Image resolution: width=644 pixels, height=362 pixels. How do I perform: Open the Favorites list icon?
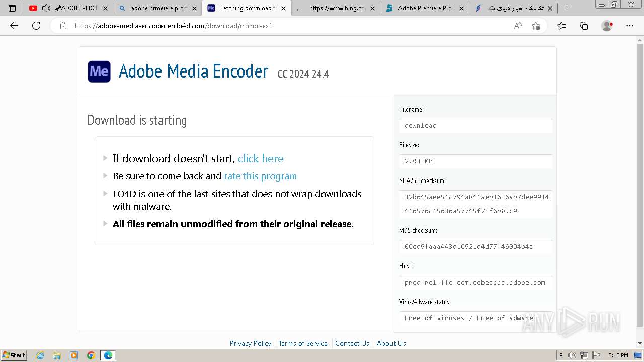561,26
